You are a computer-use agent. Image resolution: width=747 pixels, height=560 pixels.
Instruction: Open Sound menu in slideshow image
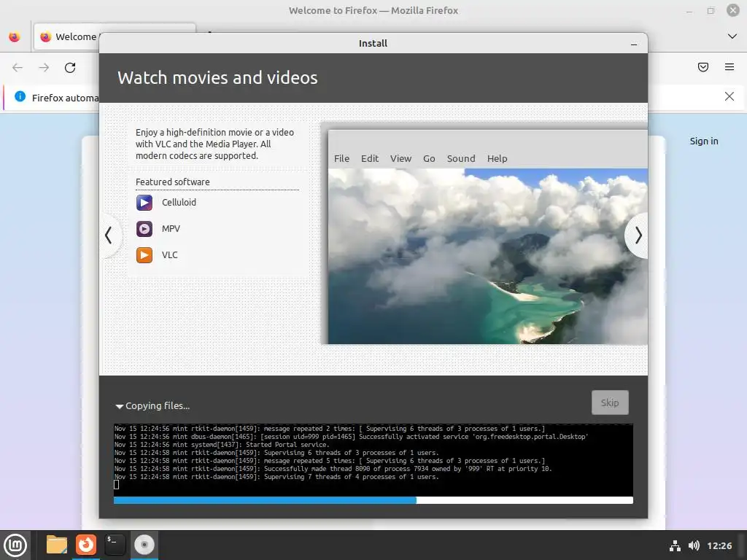[x=461, y=158]
